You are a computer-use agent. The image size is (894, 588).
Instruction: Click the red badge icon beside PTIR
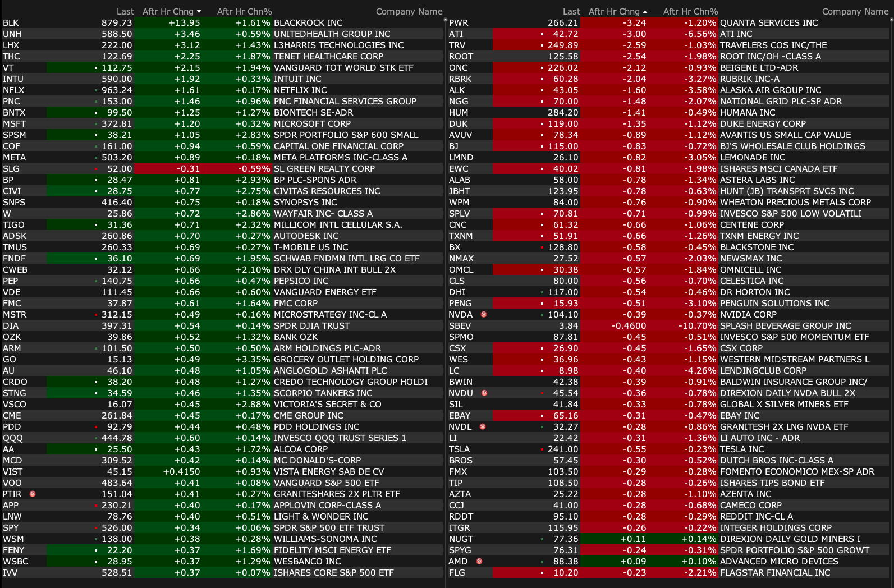pos(33,494)
